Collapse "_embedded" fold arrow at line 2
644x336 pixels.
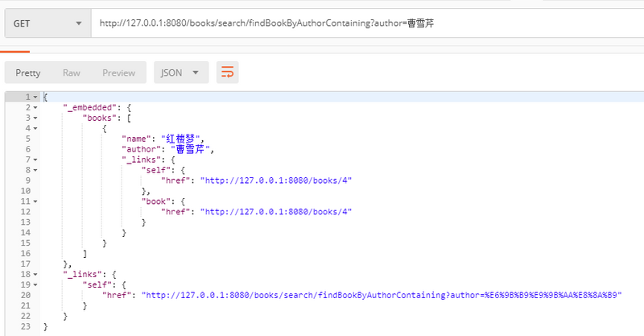click(x=35, y=108)
